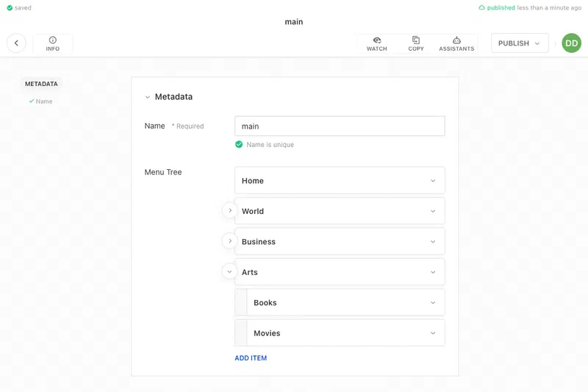Image resolution: width=588 pixels, height=392 pixels.
Task: Collapse the Metadata section
Action: 148,97
